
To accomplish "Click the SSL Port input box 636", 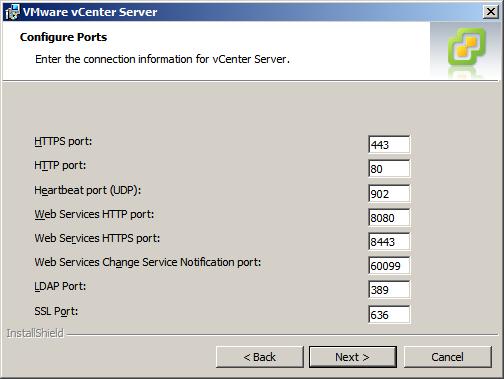I will pos(389,315).
